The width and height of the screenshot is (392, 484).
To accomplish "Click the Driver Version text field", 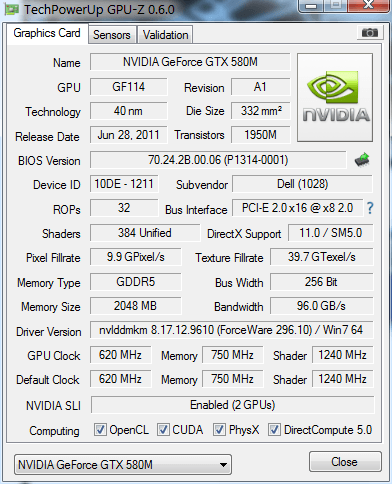I will coord(231,330).
